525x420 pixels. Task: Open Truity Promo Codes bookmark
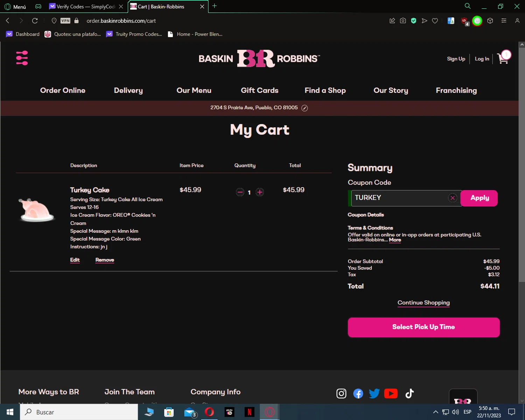point(134,34)
